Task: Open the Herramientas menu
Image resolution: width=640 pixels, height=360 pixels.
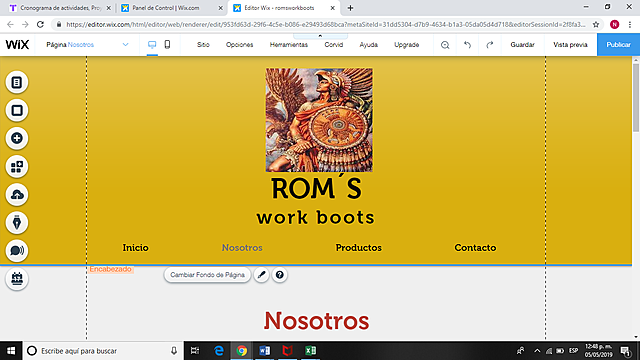Action: (289, 44)
